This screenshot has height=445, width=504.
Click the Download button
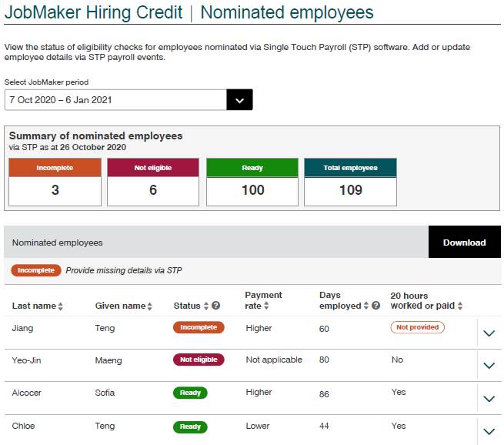[464, 243]
